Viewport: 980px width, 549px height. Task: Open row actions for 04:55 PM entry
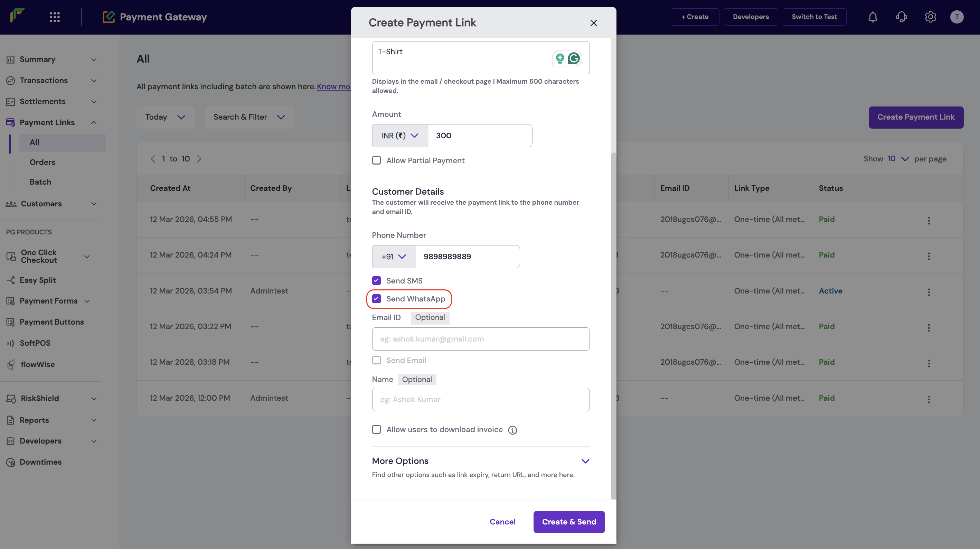pos(929,221)
